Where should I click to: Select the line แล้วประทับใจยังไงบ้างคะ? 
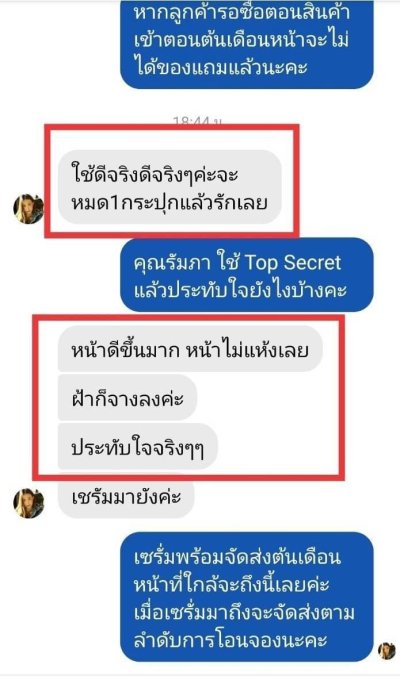[x=240, y=290]
